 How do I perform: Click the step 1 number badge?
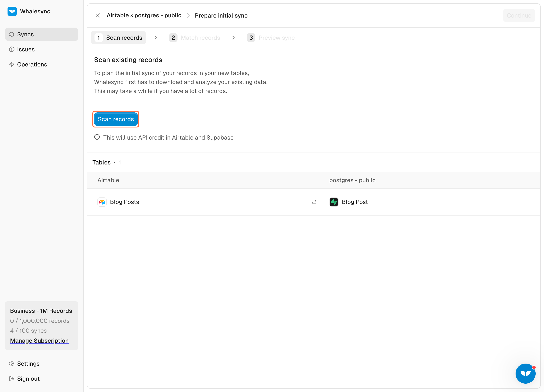[99, 38]
